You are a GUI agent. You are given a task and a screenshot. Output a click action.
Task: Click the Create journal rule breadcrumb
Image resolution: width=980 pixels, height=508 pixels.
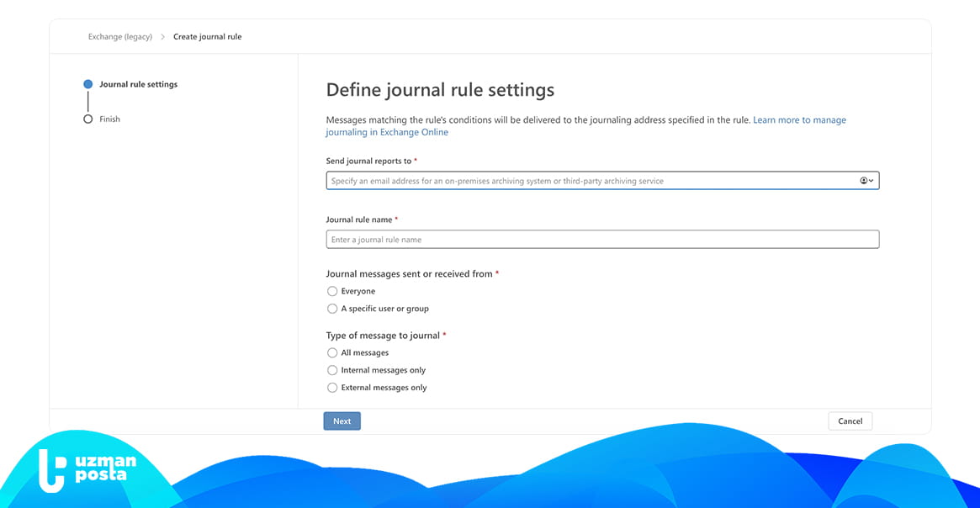(x=207, y=37)
